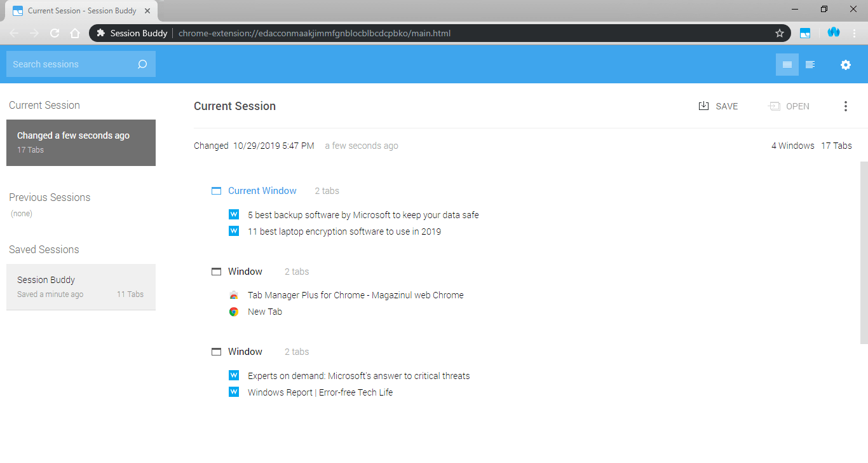
Task: Click the 17 Tabs count at top right
Action: pyautogui.click(x=836, y=146)
